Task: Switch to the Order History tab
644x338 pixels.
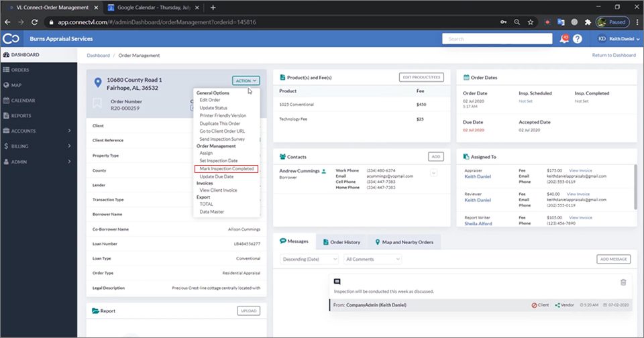Action: (341, 242)
